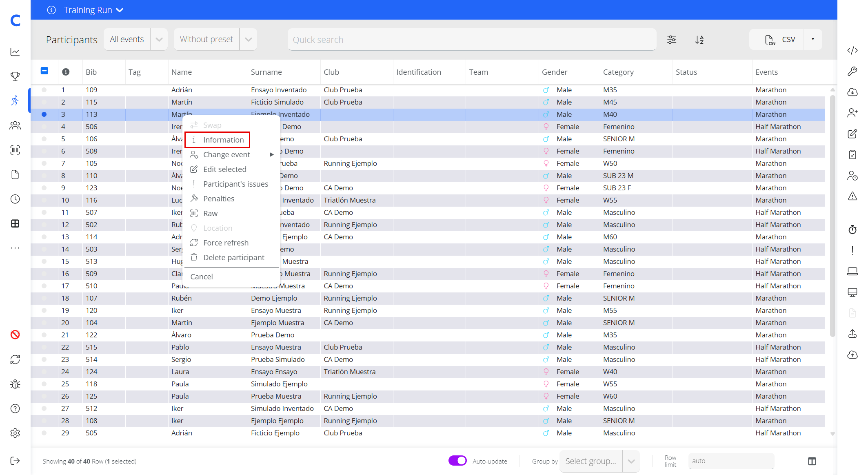Open the settings gear icon in sidebar

pos(15,433)
